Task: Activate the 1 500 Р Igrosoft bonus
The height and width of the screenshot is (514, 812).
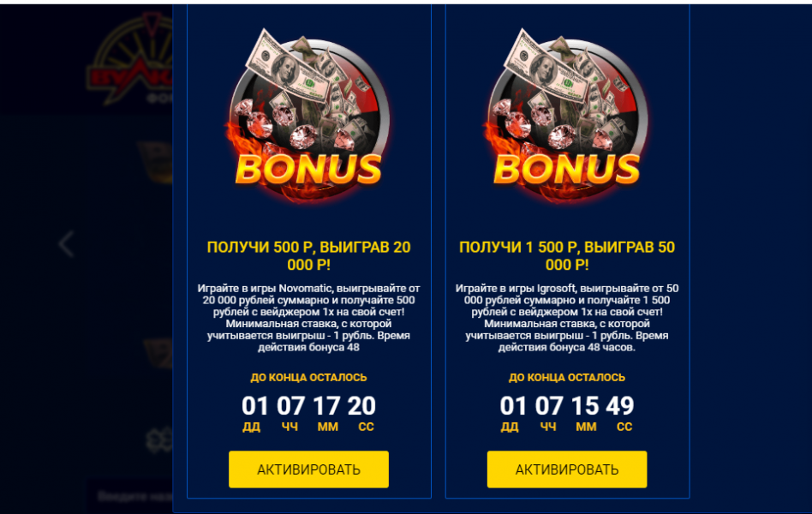Action: (x=567, y=469)
